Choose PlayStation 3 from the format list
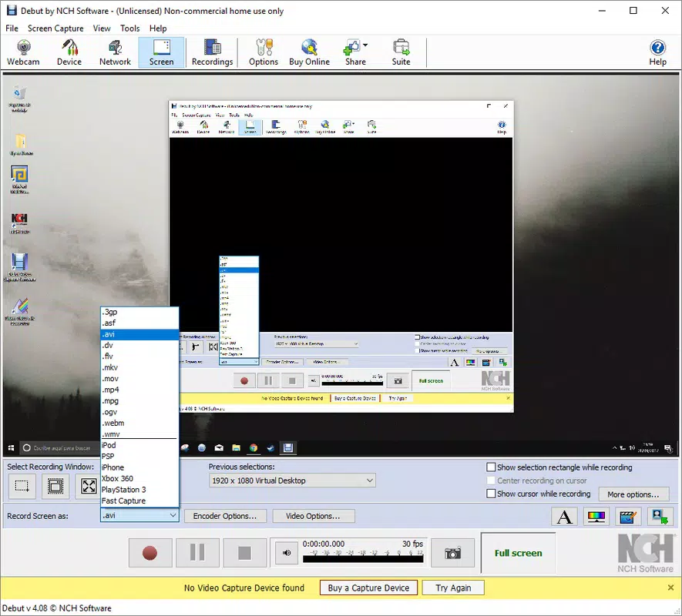The image size is (682, 616). [x=139, y=490]
